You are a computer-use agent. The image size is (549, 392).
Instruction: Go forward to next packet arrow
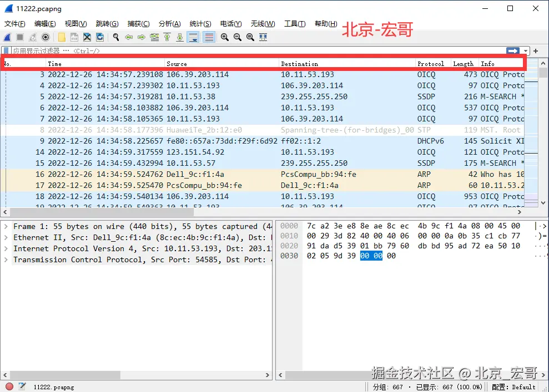[142, 37]
